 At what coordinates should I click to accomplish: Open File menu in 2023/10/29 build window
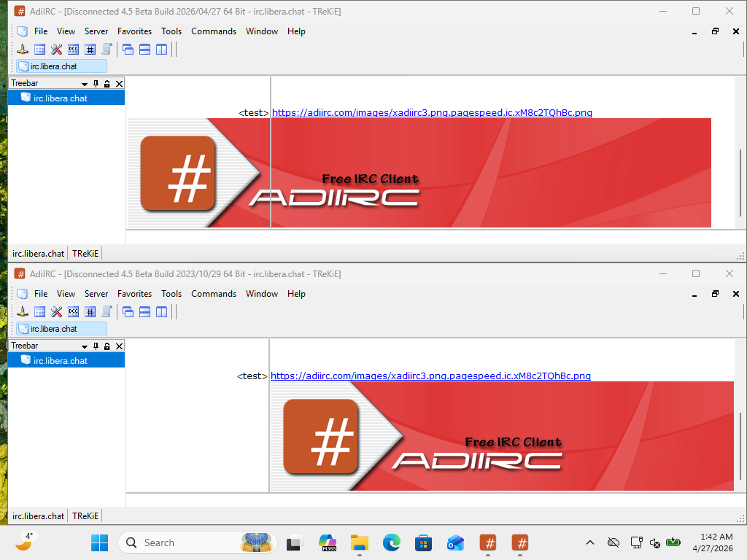click(41, 294)
